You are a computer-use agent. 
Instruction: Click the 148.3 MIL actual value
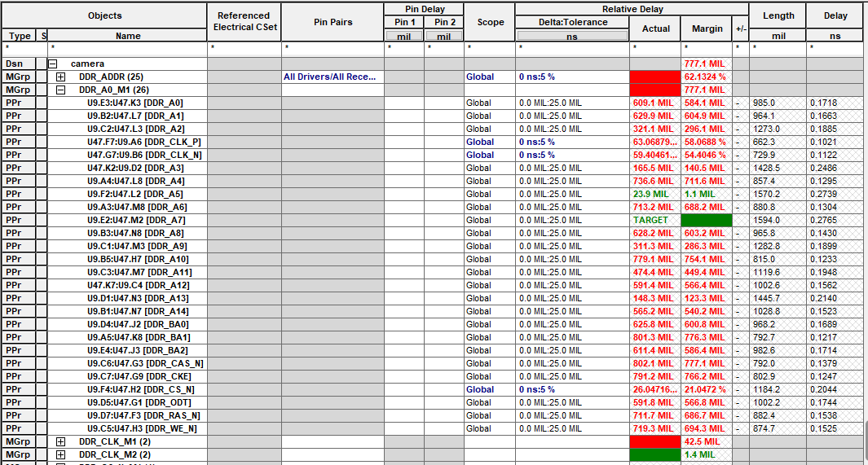[x=653, y=298]
